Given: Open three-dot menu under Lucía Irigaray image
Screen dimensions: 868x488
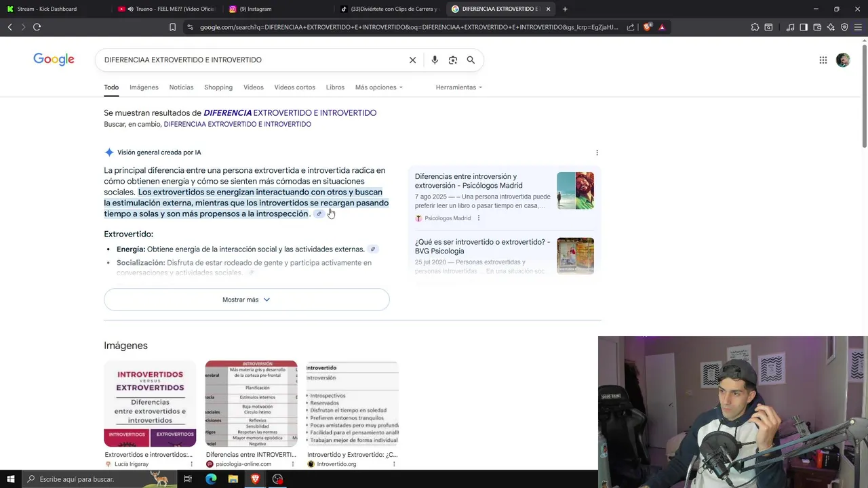Looking at the screenshot, I should (191, 464).
